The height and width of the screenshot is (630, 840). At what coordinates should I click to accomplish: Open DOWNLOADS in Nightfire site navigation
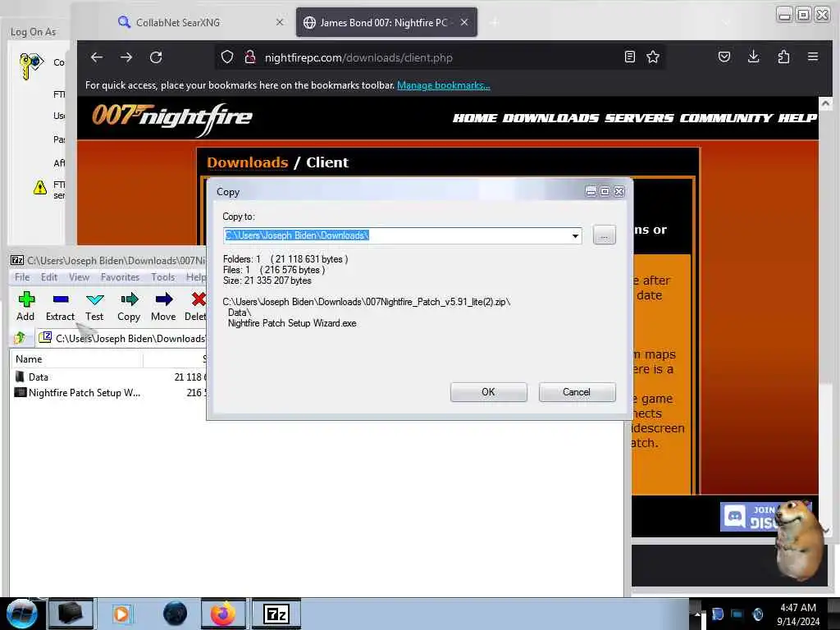pyautogui.click(x=550, y=118)
